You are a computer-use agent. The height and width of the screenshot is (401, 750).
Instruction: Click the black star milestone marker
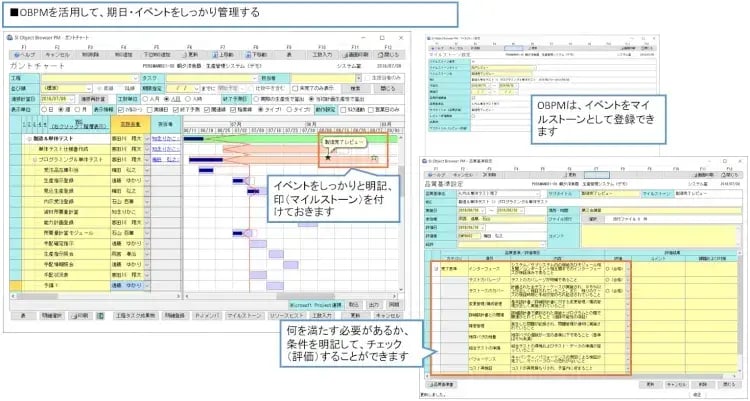point(326,159)
